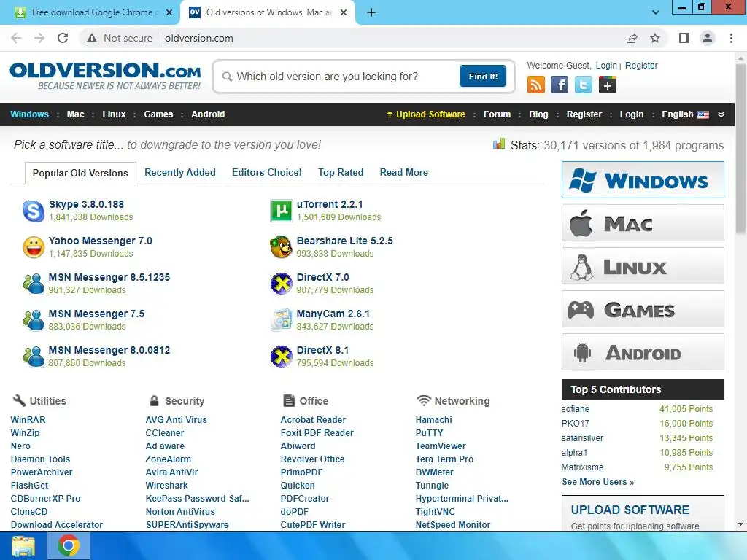The image size is (747, 560).
Task: Click Chrome icon in taskbar
Action: click(x=69, y=545)
